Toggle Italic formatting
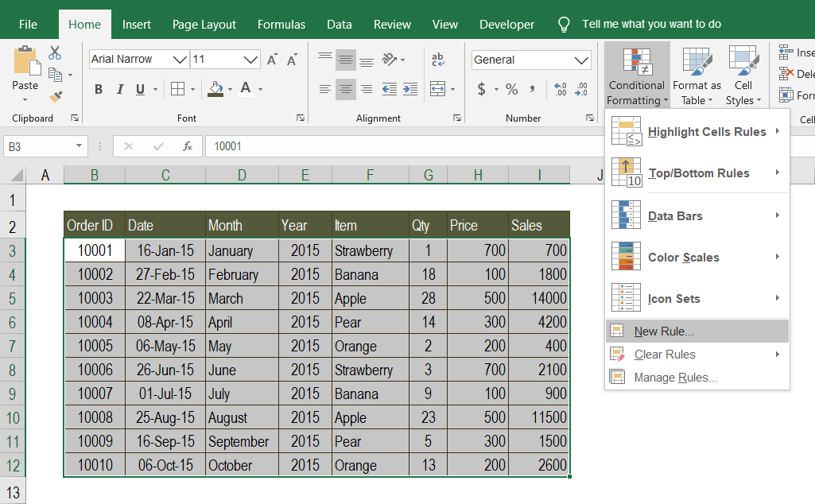 pos(119,89)
